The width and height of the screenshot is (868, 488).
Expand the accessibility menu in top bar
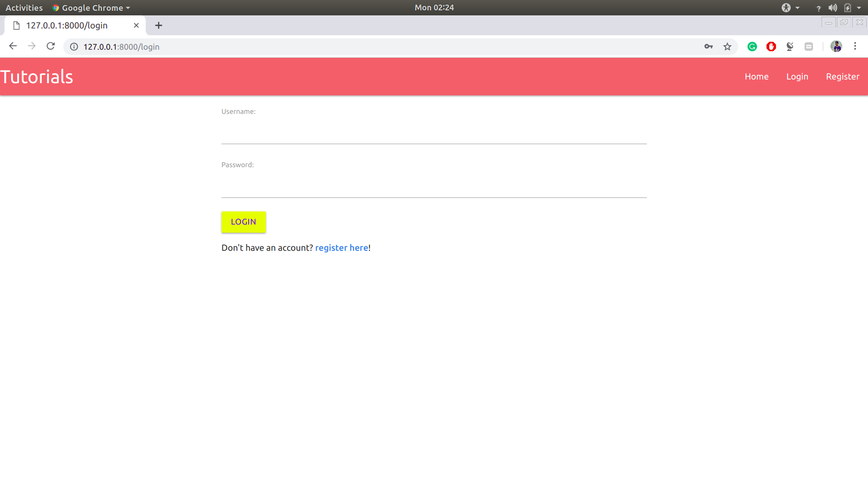pyautogui.click(x=790, y=8)
